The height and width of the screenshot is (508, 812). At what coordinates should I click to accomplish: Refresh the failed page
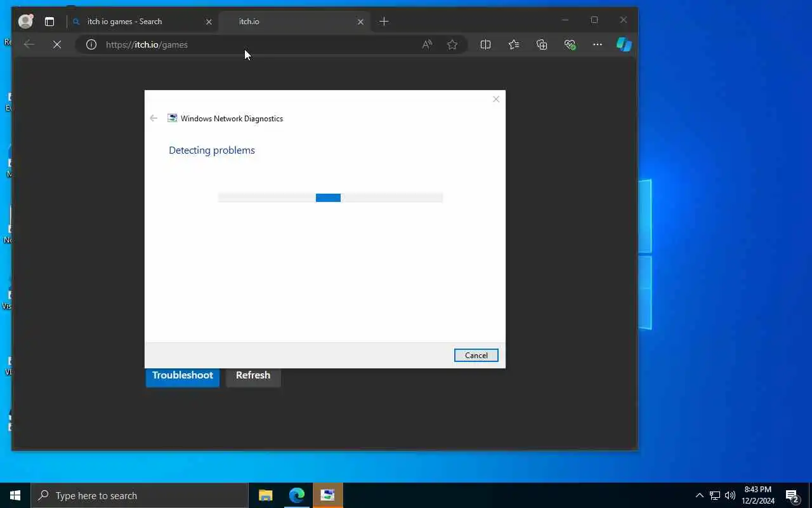tap(253, 376)
